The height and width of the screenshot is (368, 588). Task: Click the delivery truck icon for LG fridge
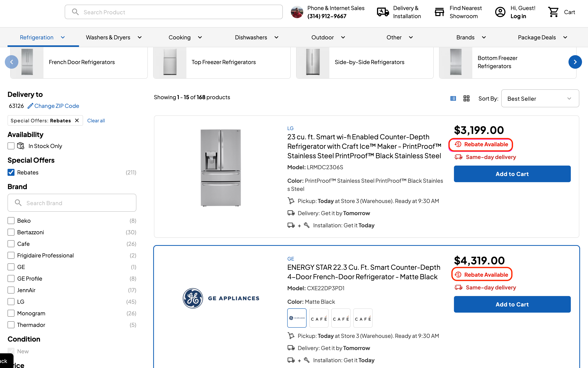click(291, 213)
